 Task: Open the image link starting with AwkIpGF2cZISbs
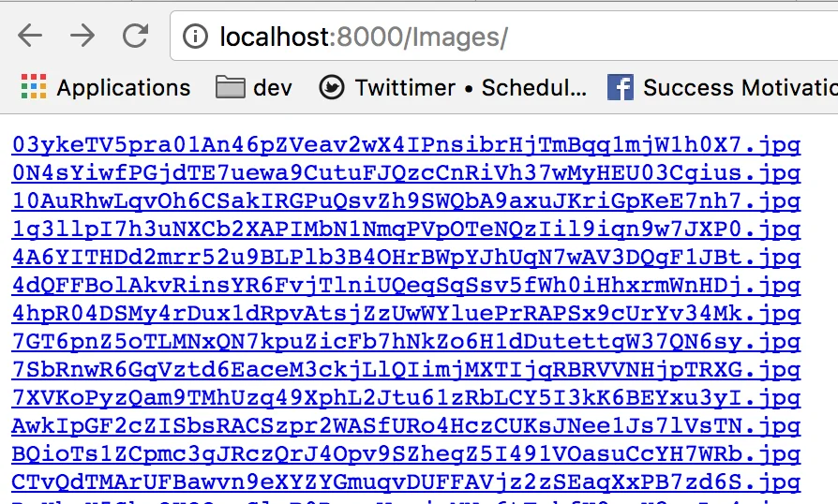(x=406, y=427)
